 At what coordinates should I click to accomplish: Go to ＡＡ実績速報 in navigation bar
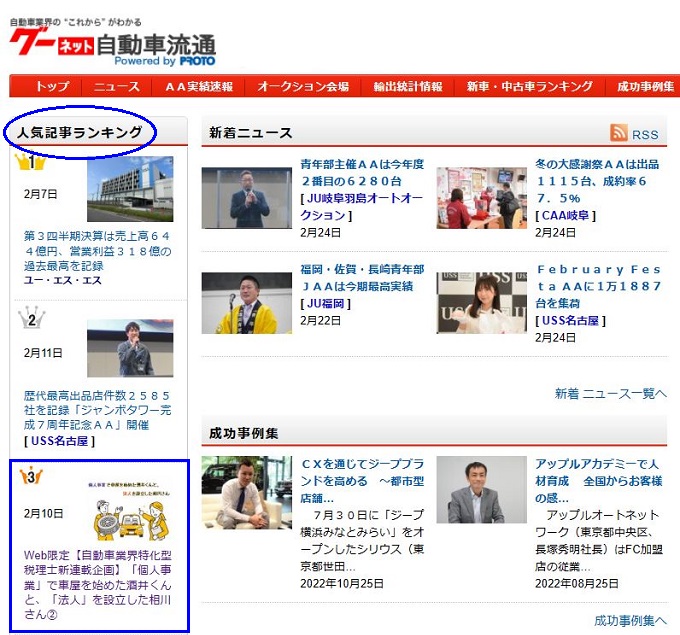[x=198, y=87]
